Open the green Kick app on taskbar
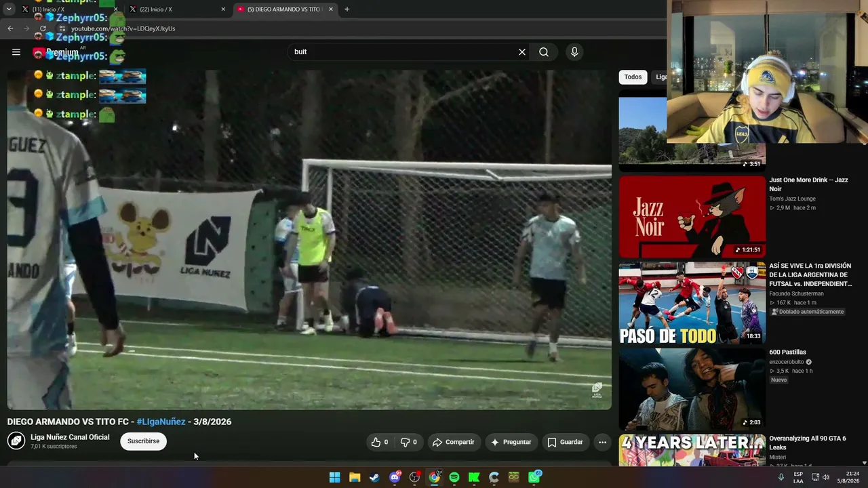This screenshot has width=868, height=488. click(474, 477)
